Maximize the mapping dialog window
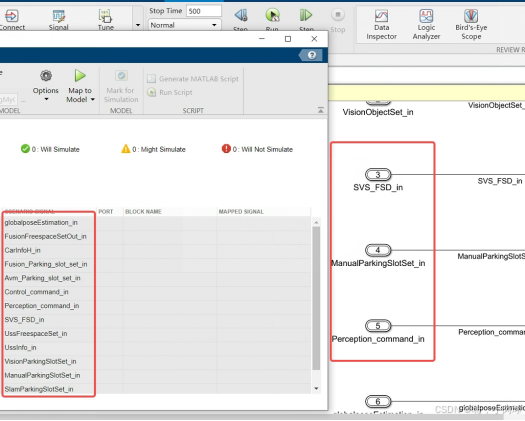The width and height of the screenshot is (525, 421). [288, 39]
